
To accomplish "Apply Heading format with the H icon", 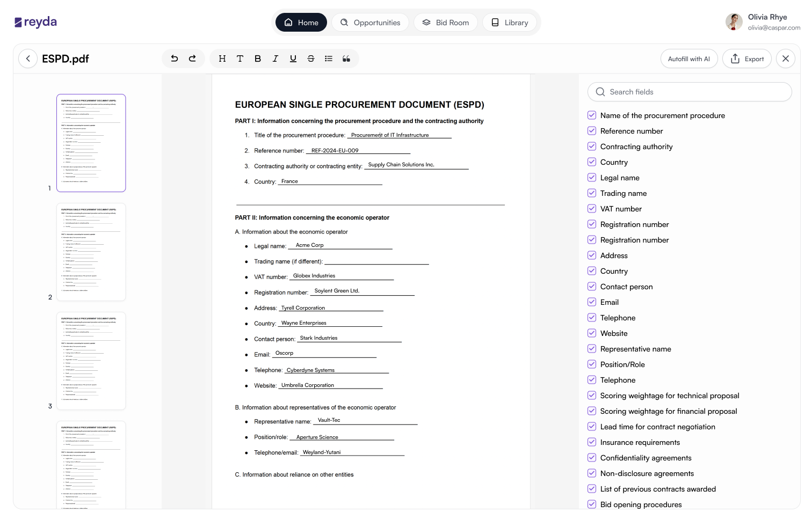I will (222, 58).
